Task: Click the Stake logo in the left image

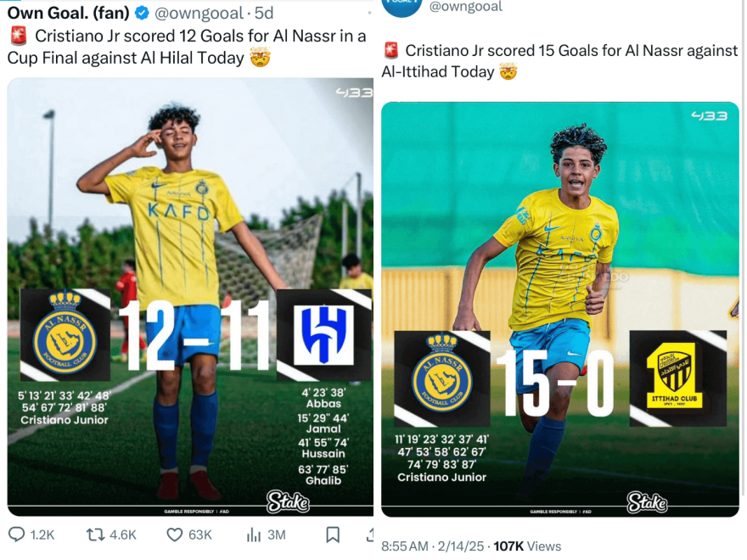Action: [288, 501]
